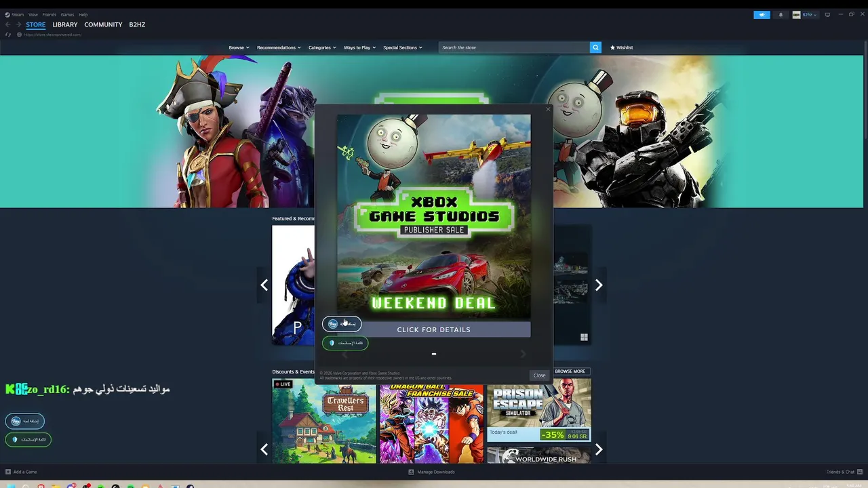Open Friends & Chat

pyautogui.click(x=840, y=472)
